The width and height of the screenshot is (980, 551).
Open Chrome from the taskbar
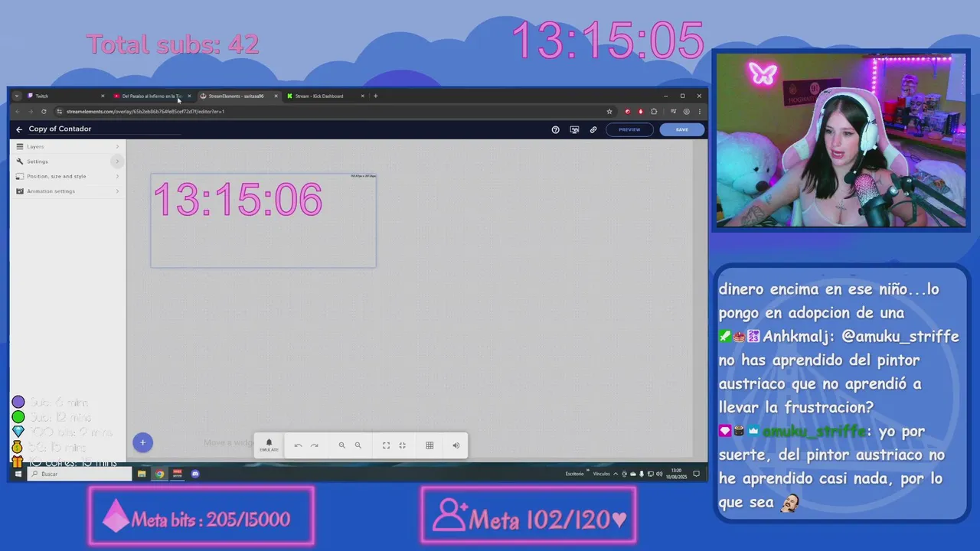pyautogui.click(x=159, y=474)
